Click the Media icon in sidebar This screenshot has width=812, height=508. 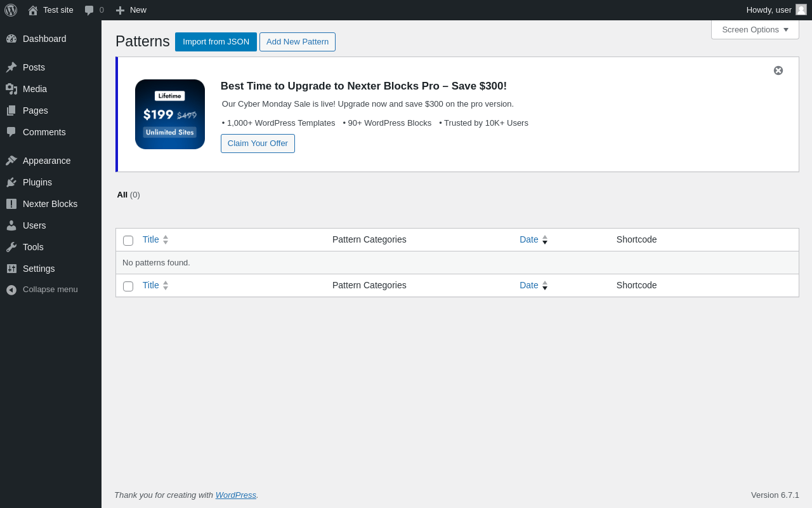tap(11, 89)
